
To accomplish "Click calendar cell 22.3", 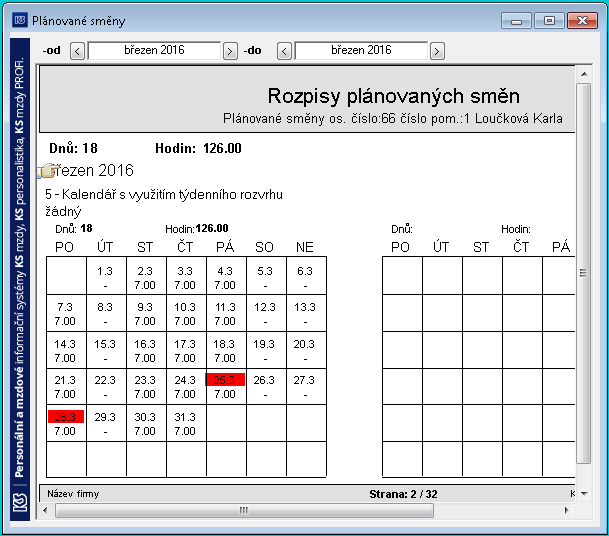I will point(106,386).
